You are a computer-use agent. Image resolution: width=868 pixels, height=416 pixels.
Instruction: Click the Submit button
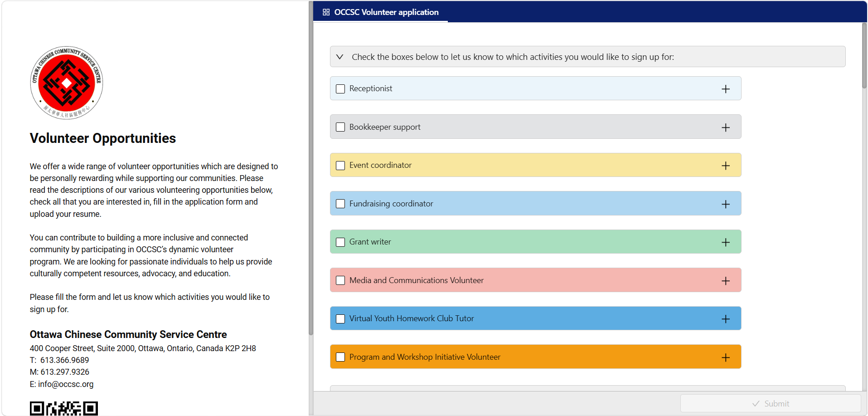(771, 403)
